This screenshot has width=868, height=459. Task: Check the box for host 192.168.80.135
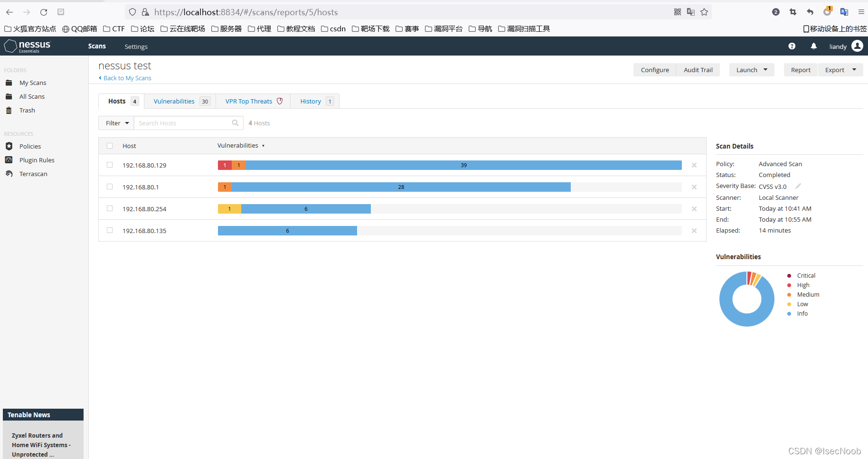110,230
